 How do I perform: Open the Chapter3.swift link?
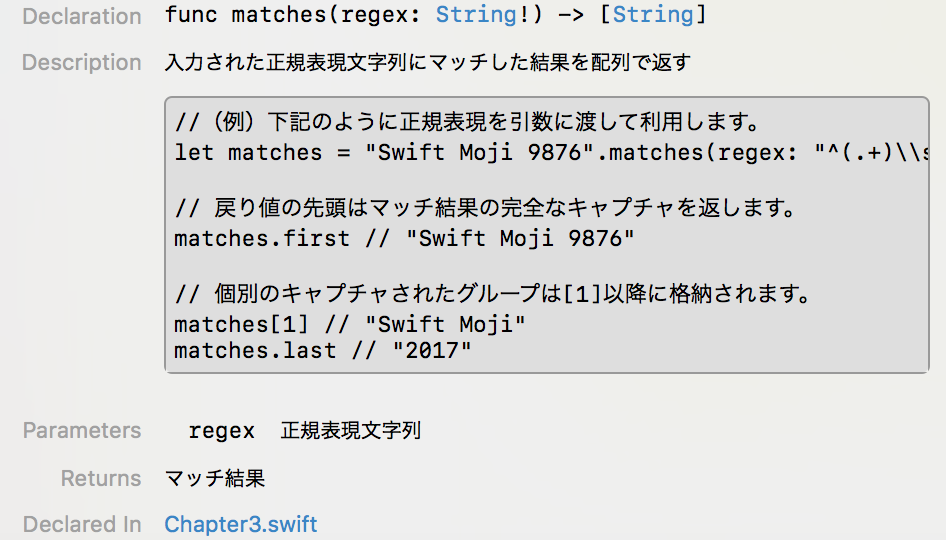241,524
